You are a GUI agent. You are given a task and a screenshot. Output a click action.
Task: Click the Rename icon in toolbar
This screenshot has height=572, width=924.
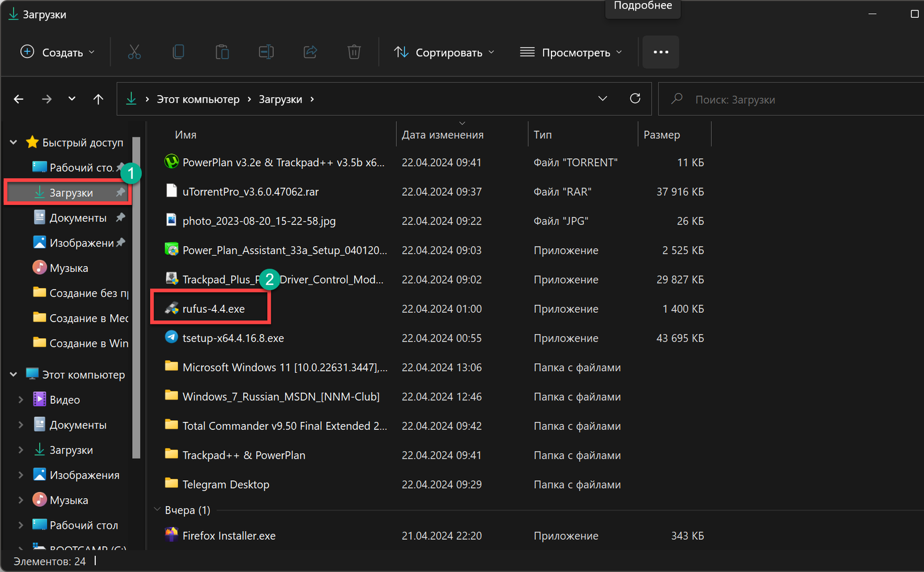(266, 52)
